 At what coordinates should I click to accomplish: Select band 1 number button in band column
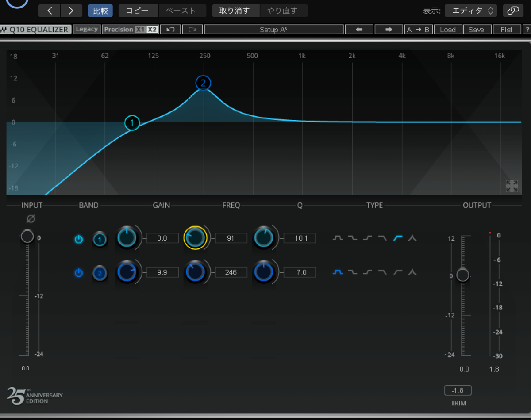click(x=100, y=240)
